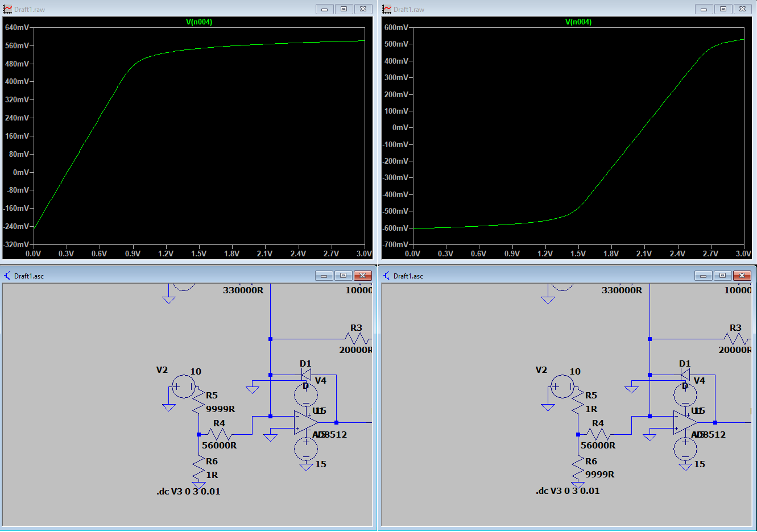Select R4 resistor in left schematic
Viewport: 757px width, 532px height.
219,434
